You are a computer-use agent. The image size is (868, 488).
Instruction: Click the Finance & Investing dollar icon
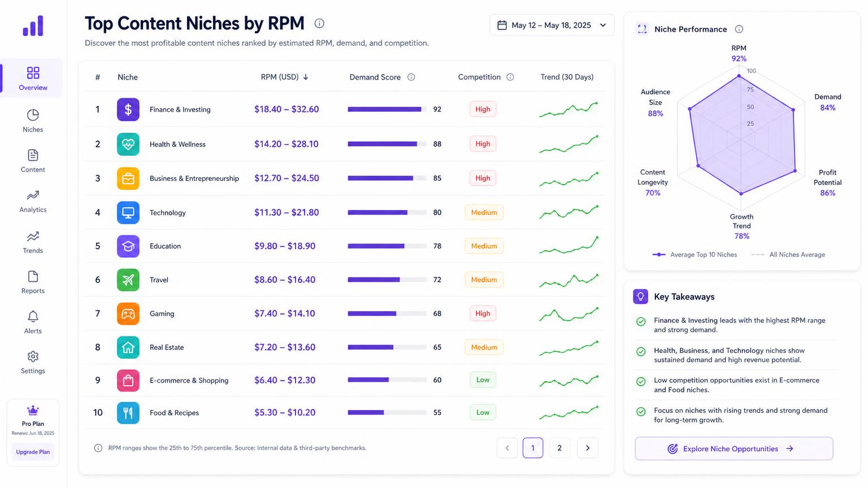[x=128, y=110]
